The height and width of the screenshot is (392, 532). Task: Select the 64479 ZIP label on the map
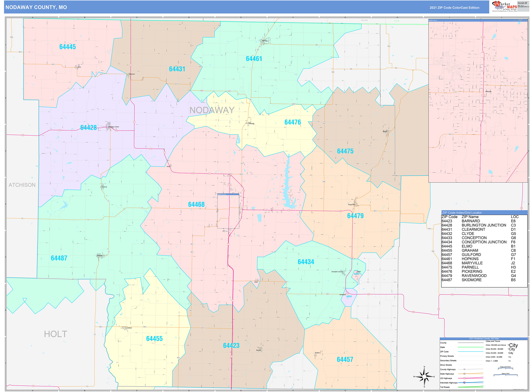tap(355, 216)
